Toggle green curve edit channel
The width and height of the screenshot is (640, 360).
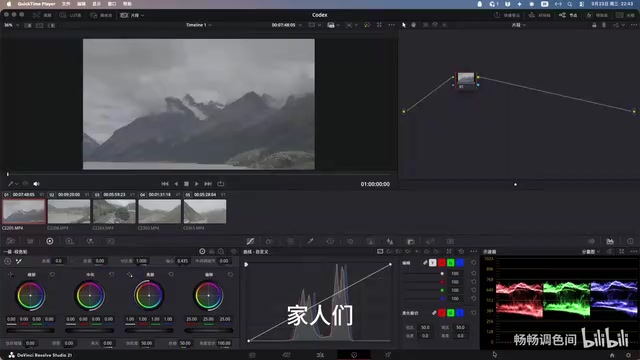click(451, 263)
